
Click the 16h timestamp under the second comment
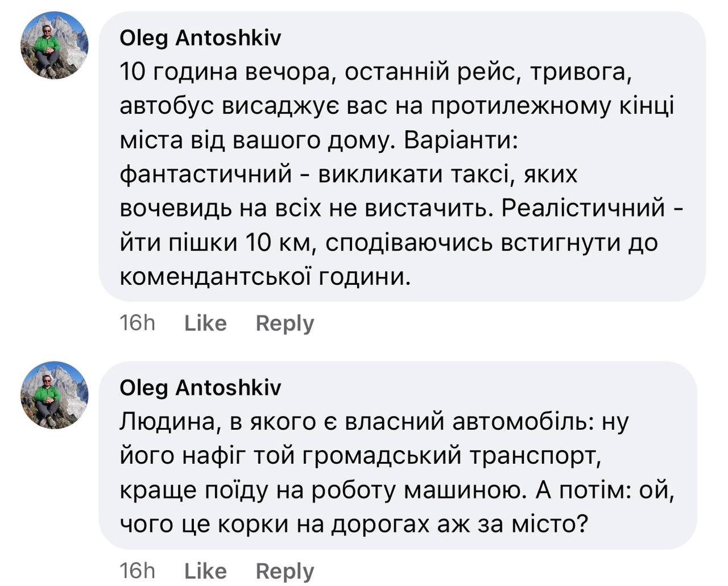point(137,571)
